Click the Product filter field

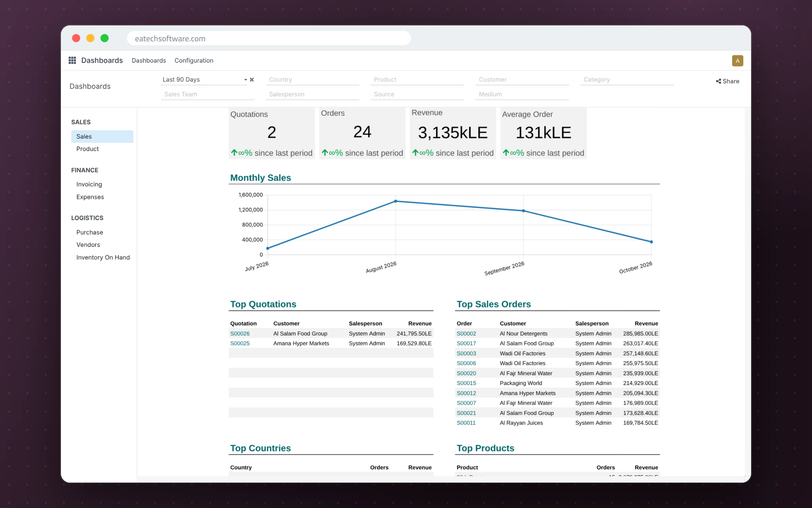click(417, 80)
